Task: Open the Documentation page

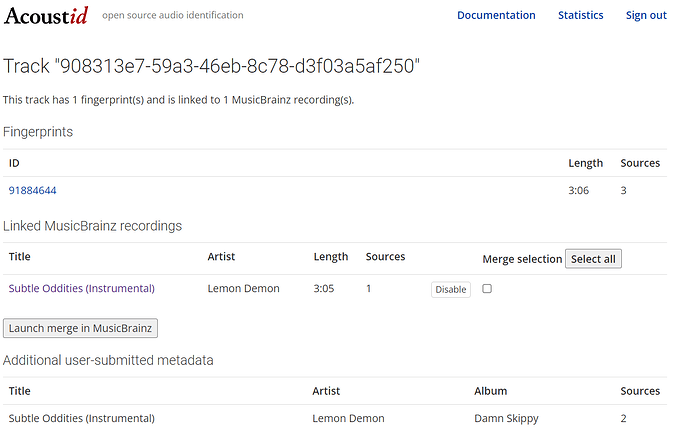Action: (x=496, y=15)
